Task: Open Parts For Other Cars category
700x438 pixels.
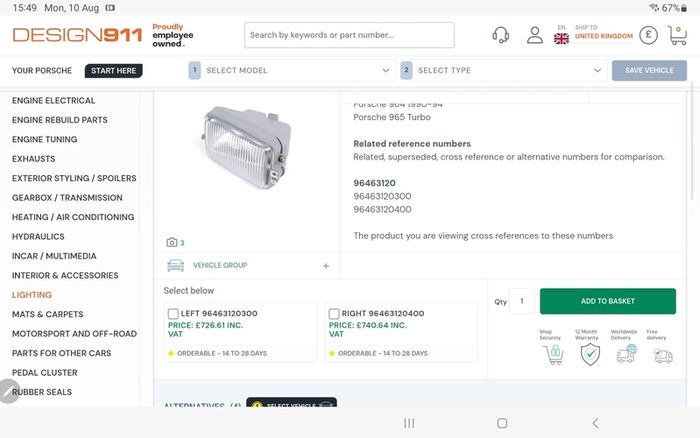Action: point(62,353)
